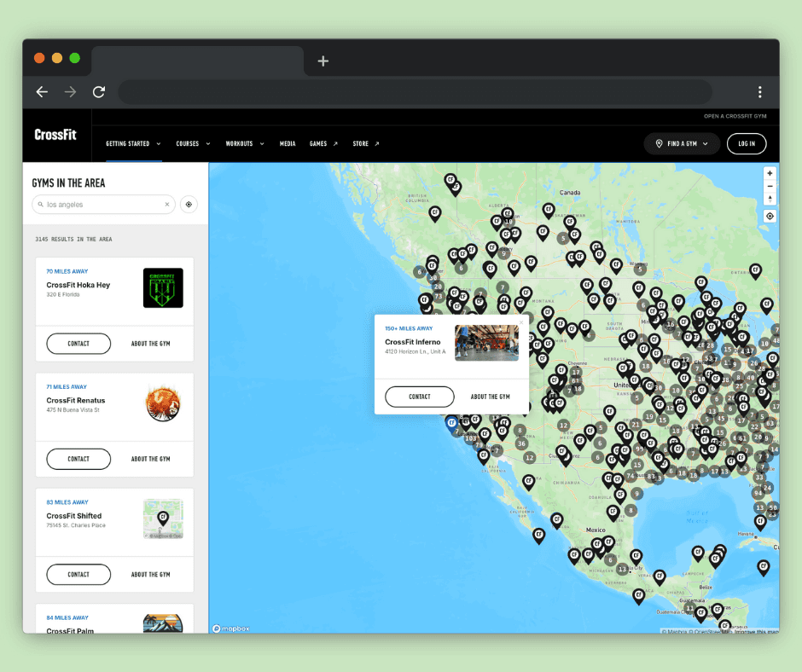Zoom out on the map

coord(770,186)
